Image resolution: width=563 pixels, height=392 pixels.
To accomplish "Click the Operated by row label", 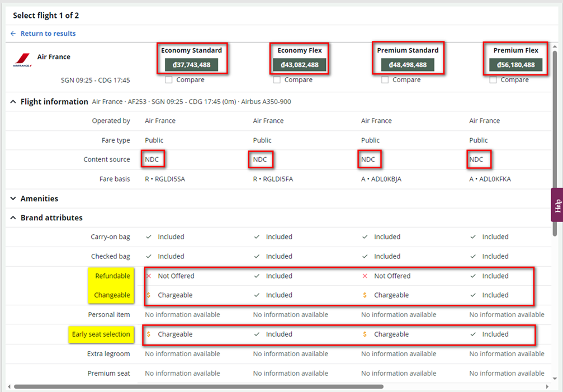I will [x=111, y=121].
